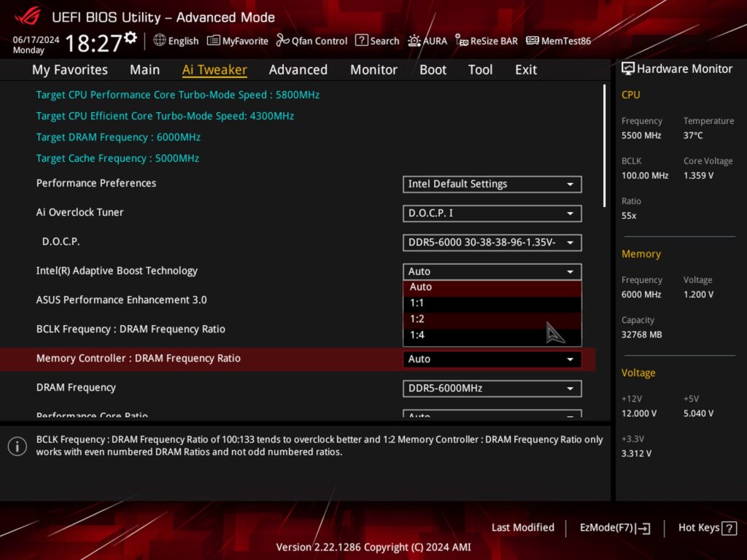Click Intel(R) Adaptive Boost Technology label
The height and width of the screenshot is (560, 747).
117,271
